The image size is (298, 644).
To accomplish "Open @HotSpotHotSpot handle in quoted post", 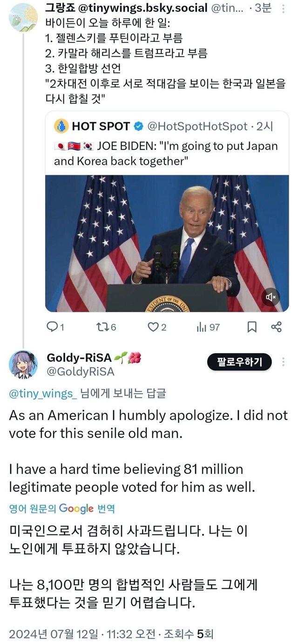I will 197,126.
